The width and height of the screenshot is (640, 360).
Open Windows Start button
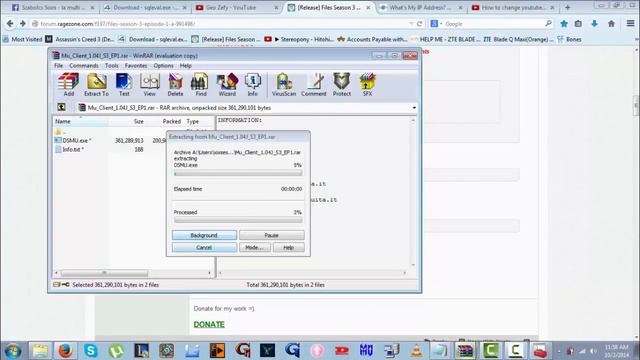(13, 351)
